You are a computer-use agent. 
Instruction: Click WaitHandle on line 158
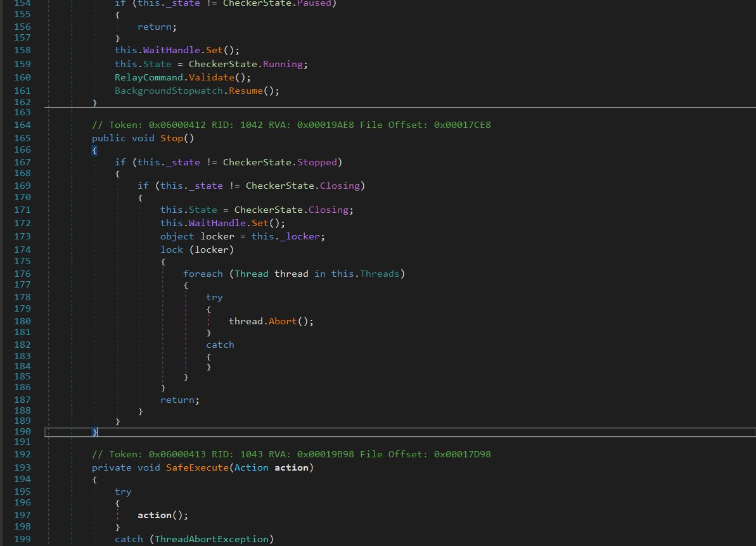(172, 50)
